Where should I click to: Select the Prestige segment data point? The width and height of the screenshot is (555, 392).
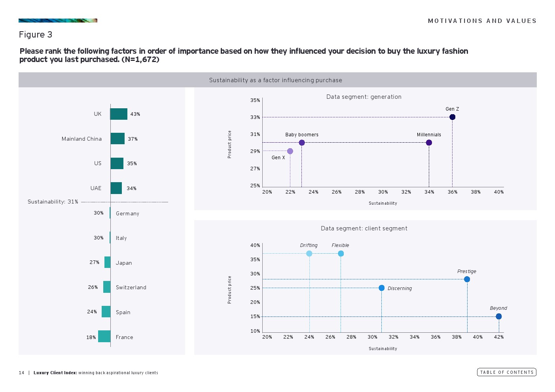click(467, 279)
